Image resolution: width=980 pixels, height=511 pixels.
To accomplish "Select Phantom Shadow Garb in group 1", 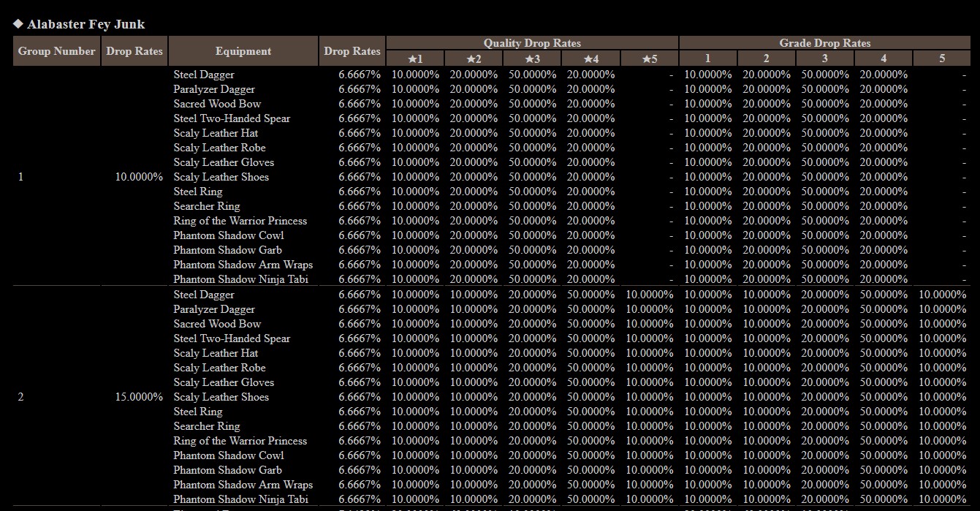I will coord(227,250).
